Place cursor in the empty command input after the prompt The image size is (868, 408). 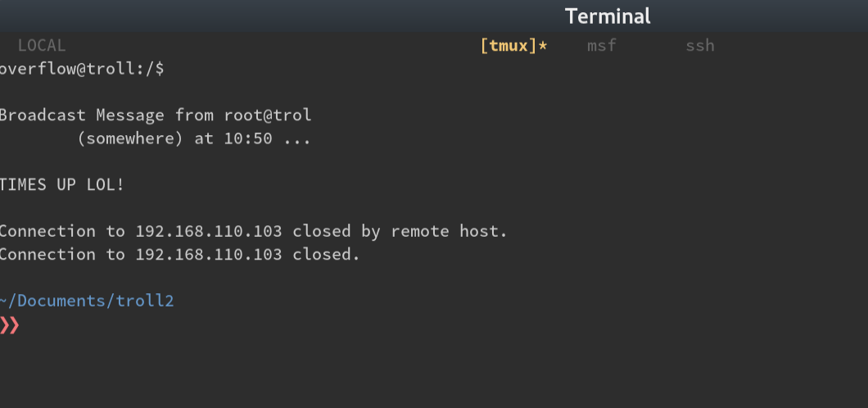166,325
